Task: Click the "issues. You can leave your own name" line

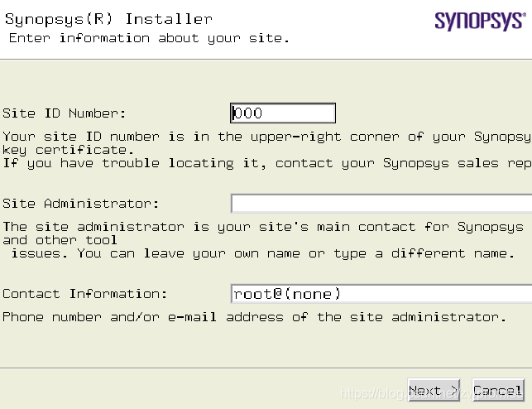Action: pos(263,253)
